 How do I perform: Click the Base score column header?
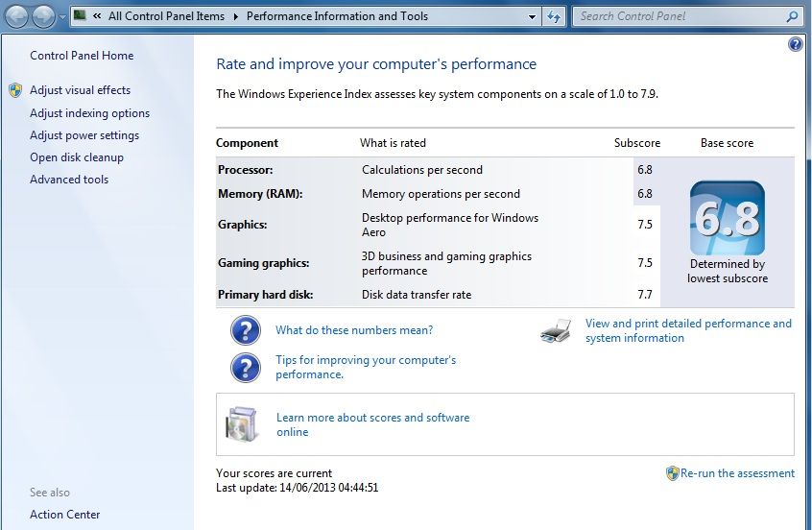point(728,143)
